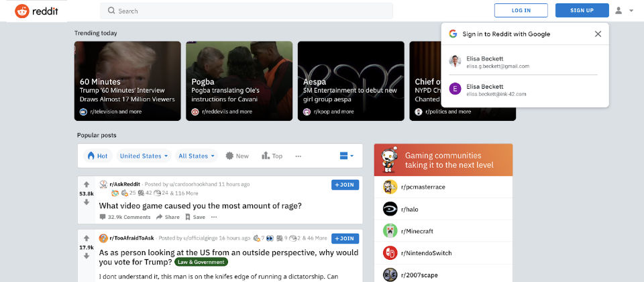Screen dimensions: 644x282
Task: Click the Reddit logo icon
Action: (23, 11)
